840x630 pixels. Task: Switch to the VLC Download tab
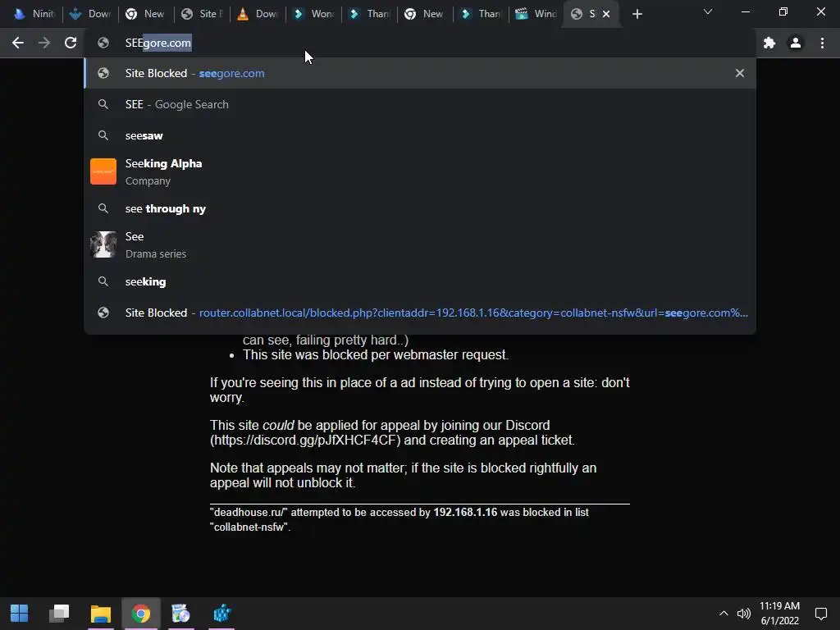tap(258, 14)
